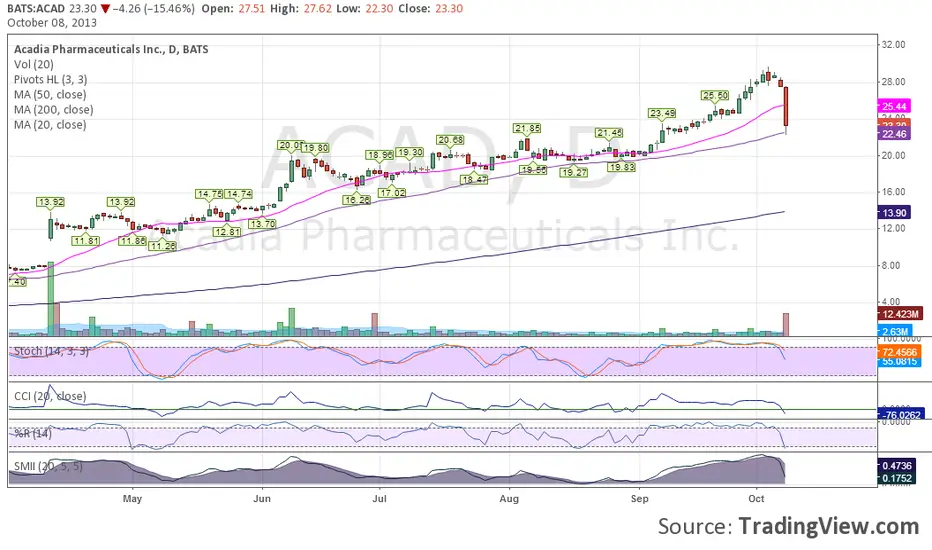Image resolution: width=932 pixels, height=550 pixels.
Task: Click the Aug label on time axis
Action: (509, 499)
